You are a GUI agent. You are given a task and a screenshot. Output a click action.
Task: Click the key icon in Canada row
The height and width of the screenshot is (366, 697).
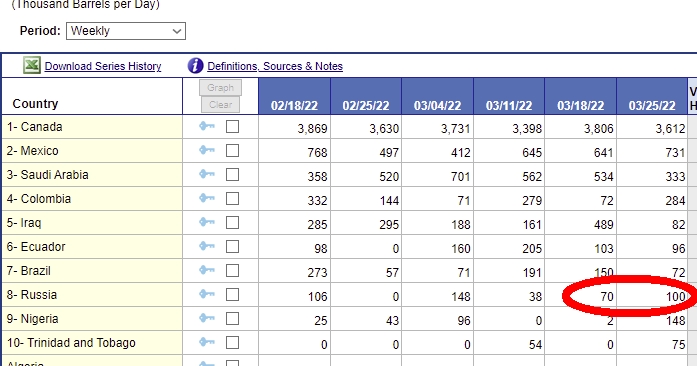pos(207,126)
